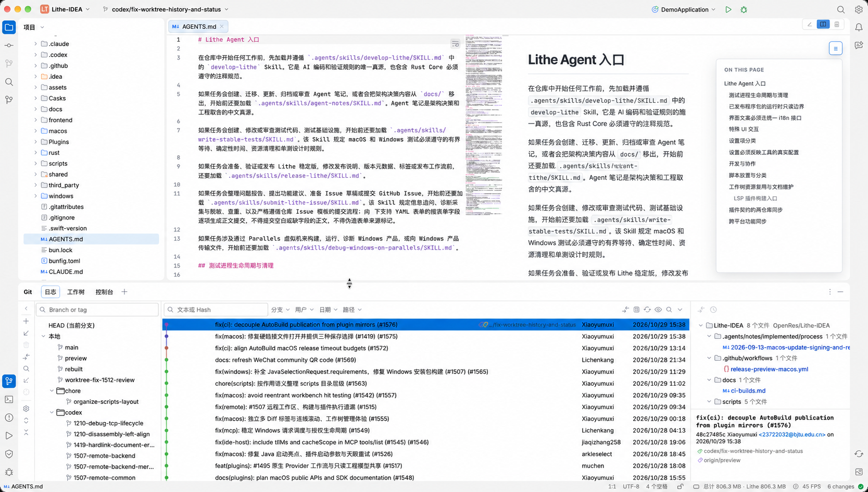Click the new branch plus icon in branches toolbar

pos(26,321)
